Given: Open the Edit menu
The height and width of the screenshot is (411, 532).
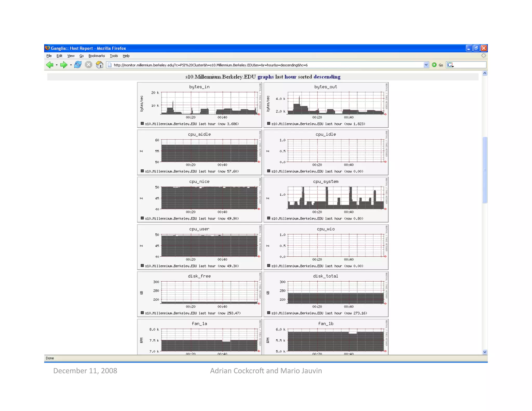Looking at the screenshot, I should pos(59,56).
